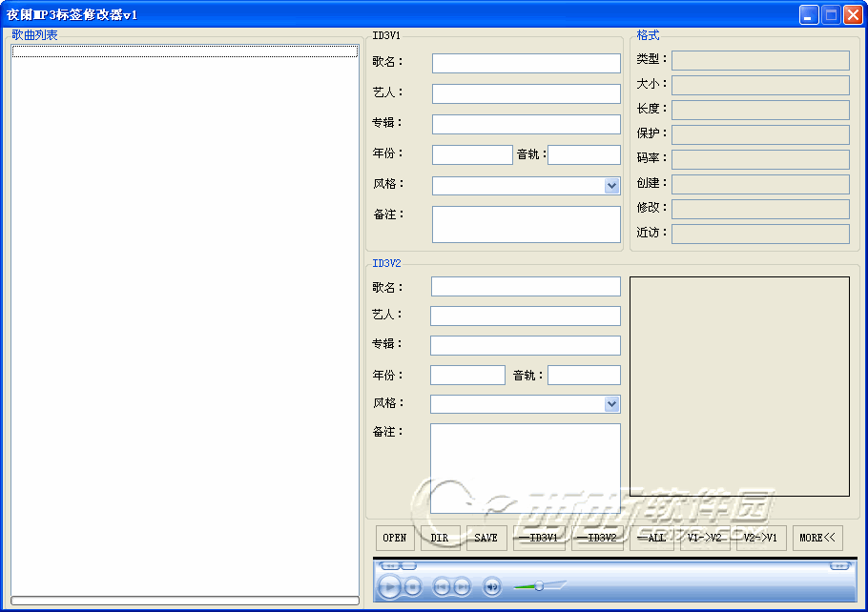Click the progress bar below song list
Screen dimensions: 868x612
click(185, 601)
